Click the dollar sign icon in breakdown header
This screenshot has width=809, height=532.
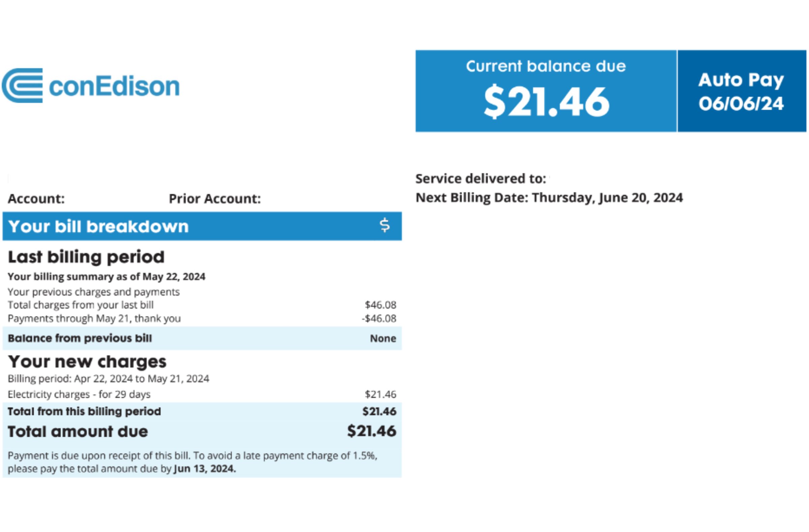pos(385,226)
